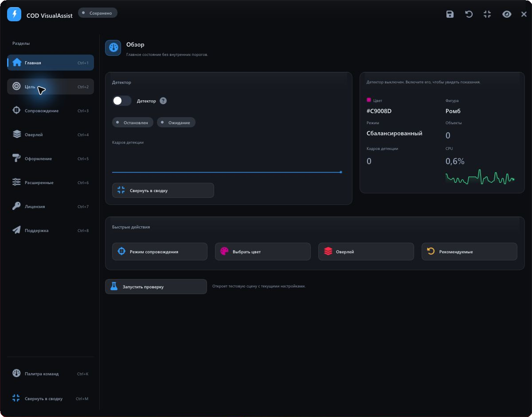Click the Обзор dashboard gauge icon
This screenshot has width=532, height=417.
point(113,47)
